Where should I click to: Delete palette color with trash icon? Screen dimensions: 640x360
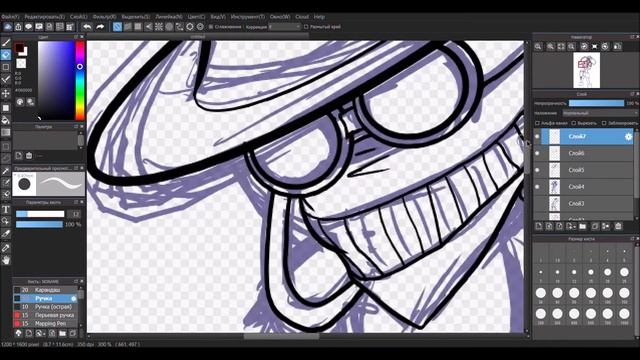point(29,156)
